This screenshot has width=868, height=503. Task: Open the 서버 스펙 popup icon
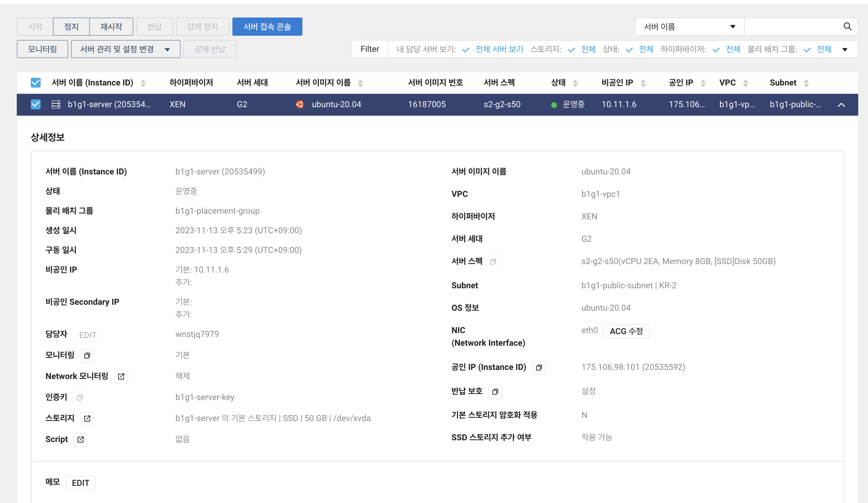click(493, 262)
